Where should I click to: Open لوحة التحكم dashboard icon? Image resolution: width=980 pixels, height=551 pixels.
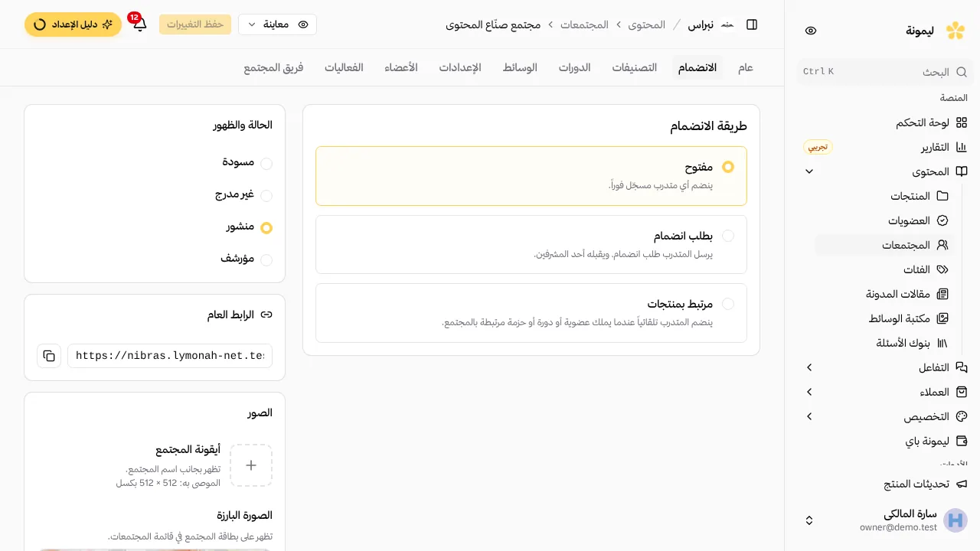pyautogui.click(x=962, y=122)
